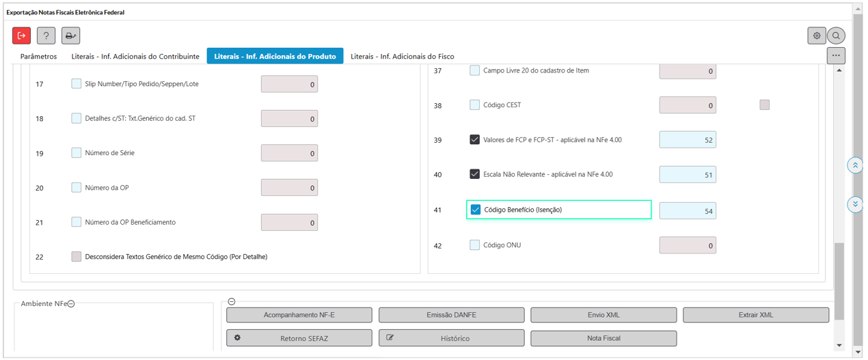
Task: Toggle gray checkbox beside Código CEST field
Action: [765, 105]
